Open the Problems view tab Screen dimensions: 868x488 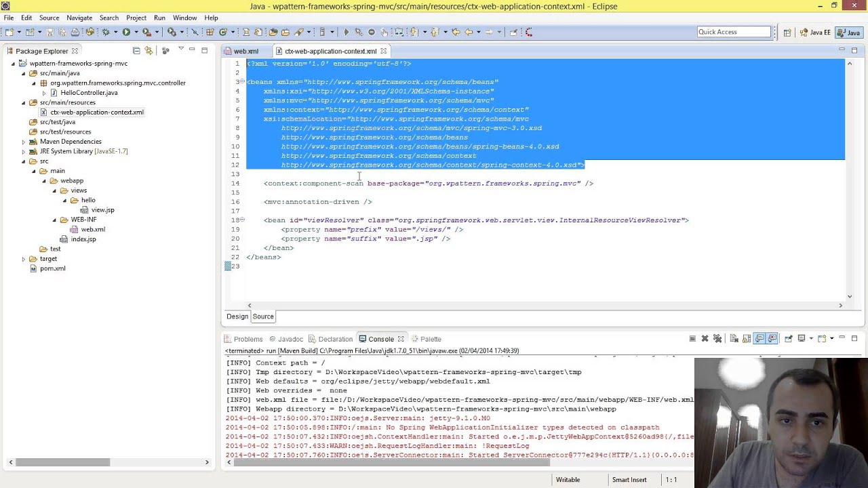pos(244,339)
